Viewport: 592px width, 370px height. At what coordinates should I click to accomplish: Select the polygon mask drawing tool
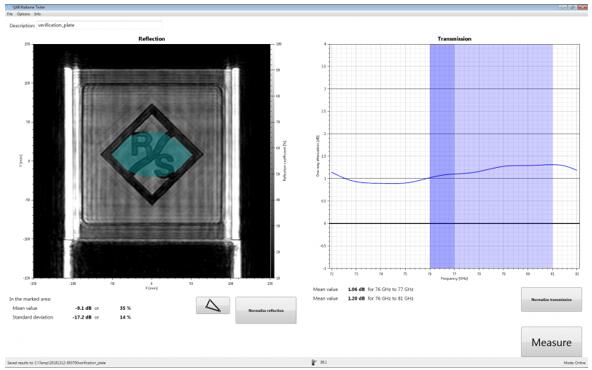(x=213, y=305)
